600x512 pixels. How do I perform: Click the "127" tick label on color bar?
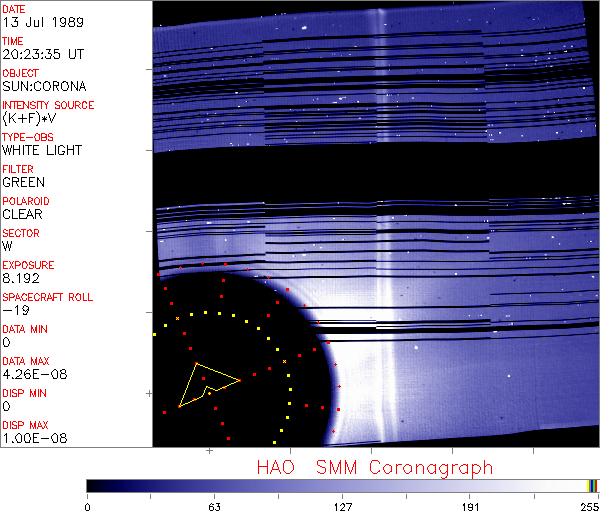(x=342, y=505)
